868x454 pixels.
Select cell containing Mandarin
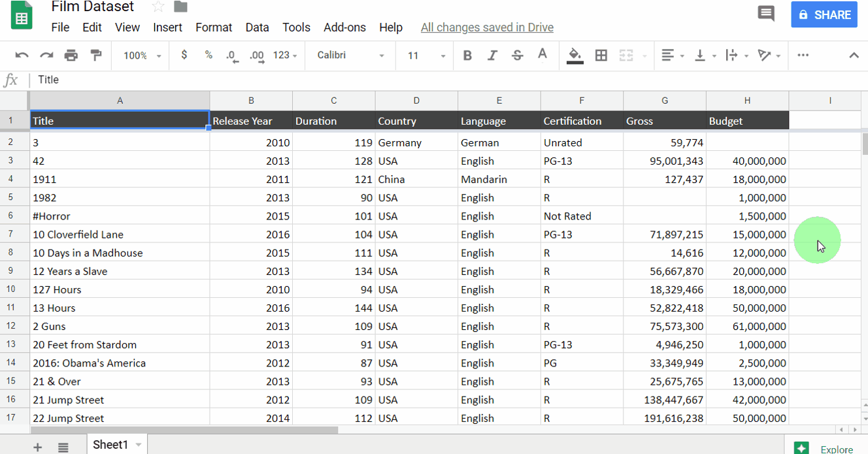[x=499, y=179]
